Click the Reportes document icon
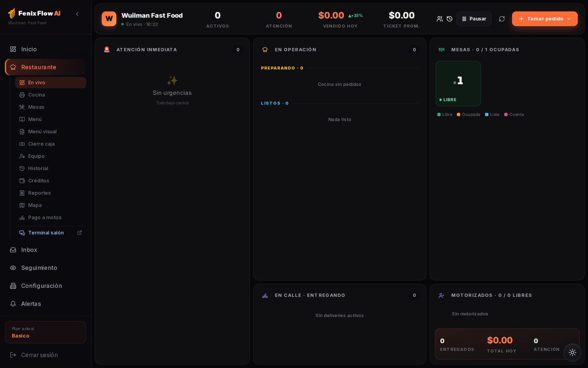Image resolution: width=588 pixels, height=368 pixels. [x=22, y=193]
